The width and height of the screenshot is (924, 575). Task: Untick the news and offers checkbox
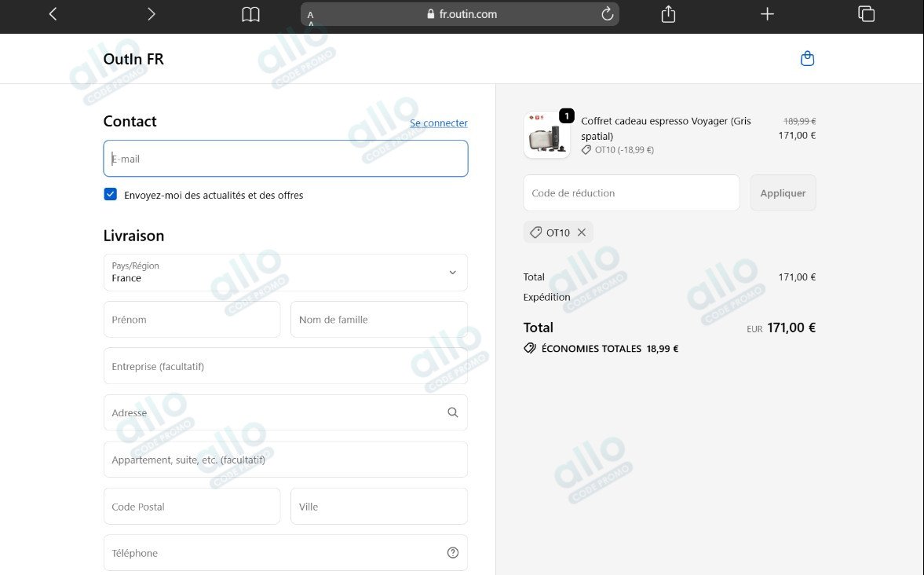[x=110, y=194]
